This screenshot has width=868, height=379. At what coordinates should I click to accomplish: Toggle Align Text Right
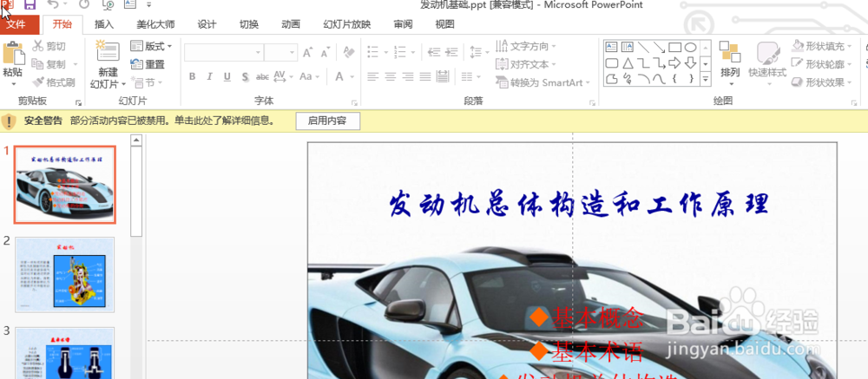[408, 76]
